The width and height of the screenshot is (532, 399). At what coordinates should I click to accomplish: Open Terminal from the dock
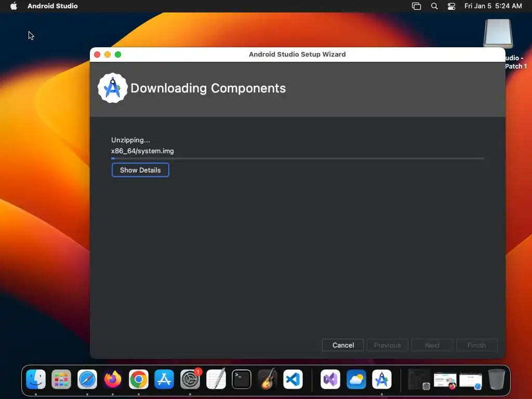click(x=242, y=379)
